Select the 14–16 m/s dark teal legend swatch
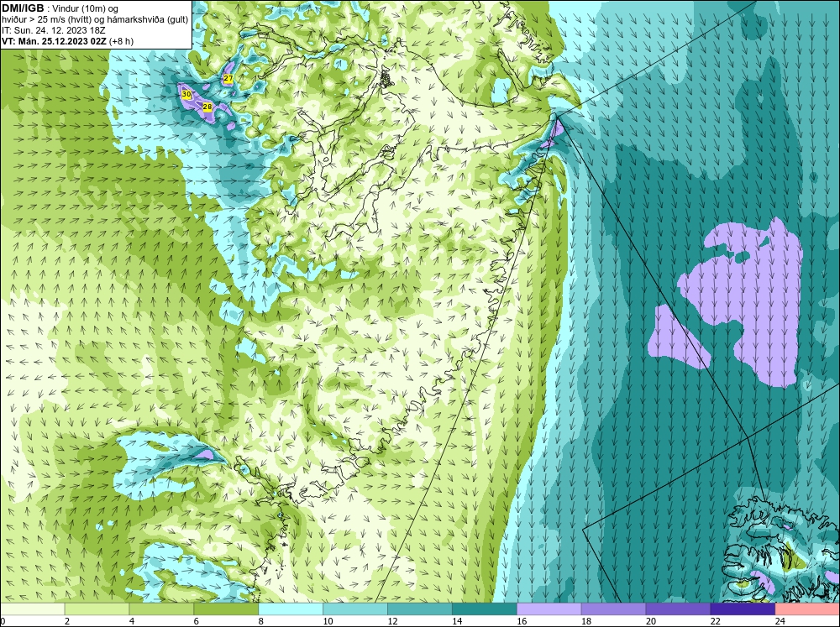 coord(485,609)
